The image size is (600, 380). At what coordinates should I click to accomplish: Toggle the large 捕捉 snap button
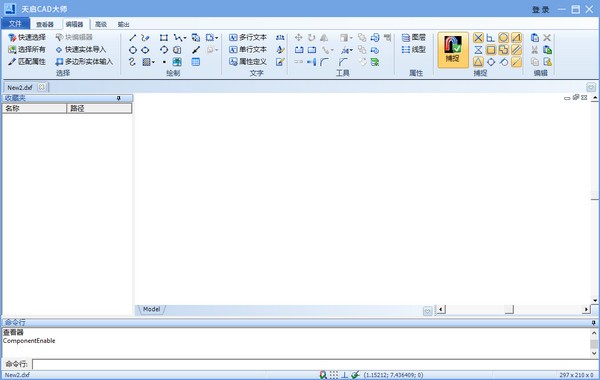[453, 50]
